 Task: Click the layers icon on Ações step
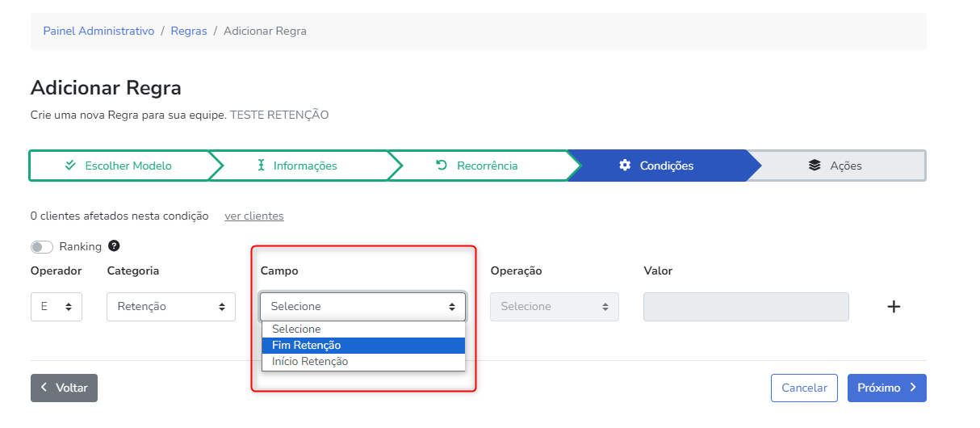coord(815,166)
